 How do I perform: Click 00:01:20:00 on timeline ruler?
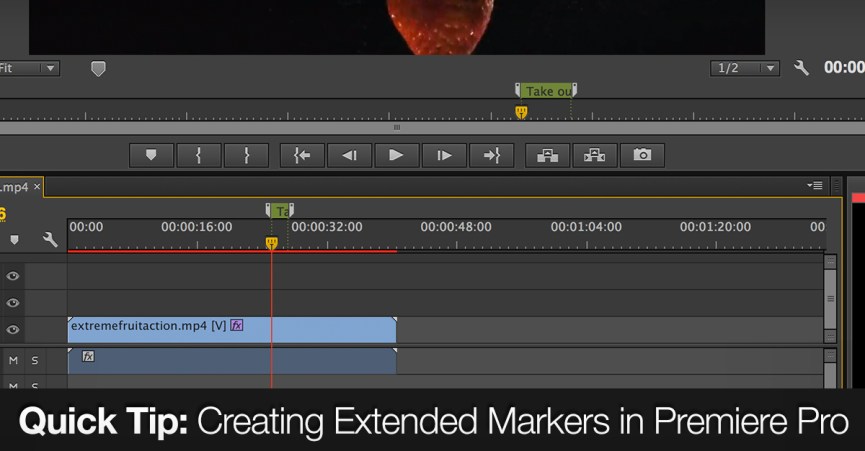point(716,227)
